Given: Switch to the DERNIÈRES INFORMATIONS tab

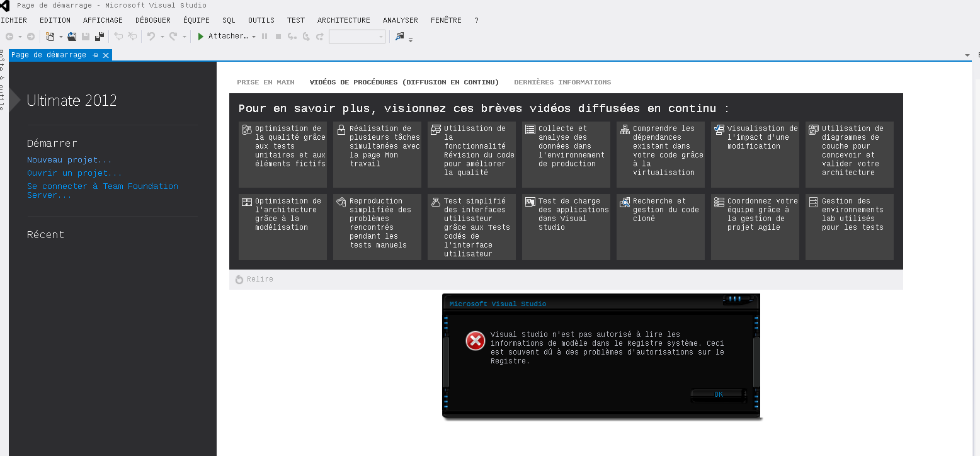Looking at the screenshot, I should tap(562, 83).
